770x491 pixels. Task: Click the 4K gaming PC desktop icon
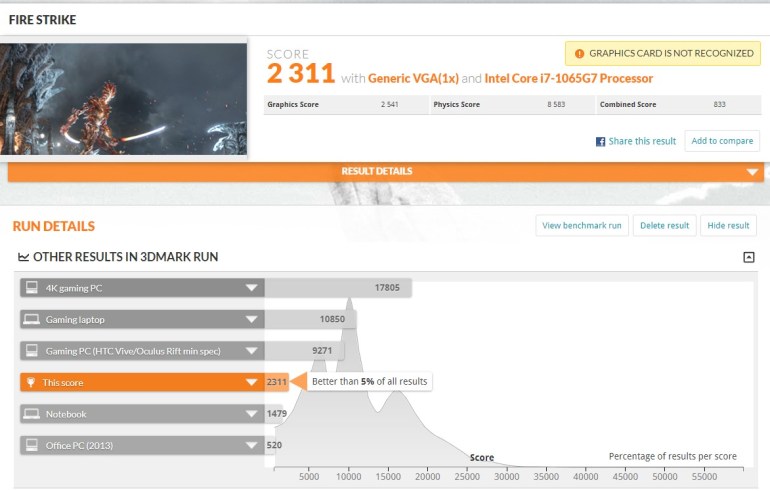pos(32,287)
